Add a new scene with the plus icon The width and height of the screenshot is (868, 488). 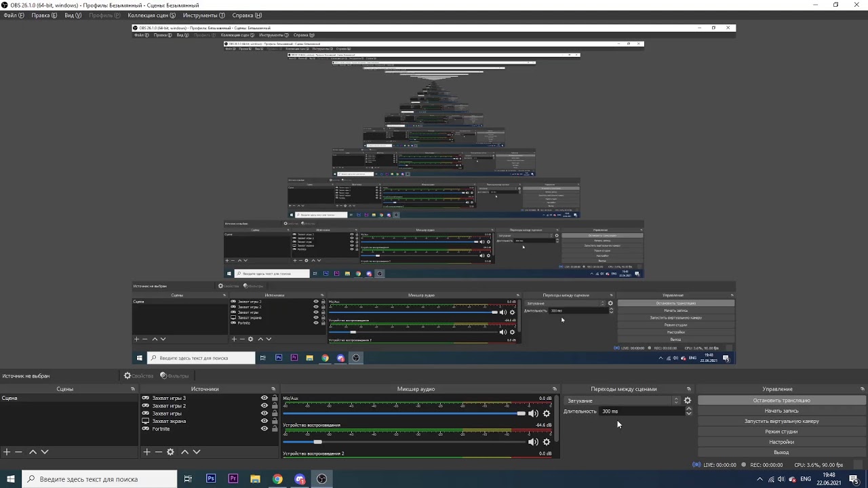pos(7,452)
